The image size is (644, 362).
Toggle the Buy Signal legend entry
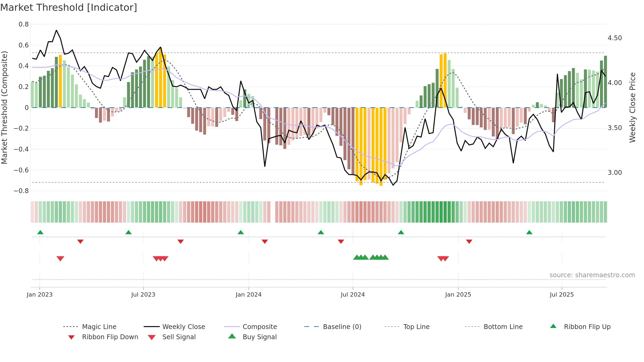click(252, 337)
